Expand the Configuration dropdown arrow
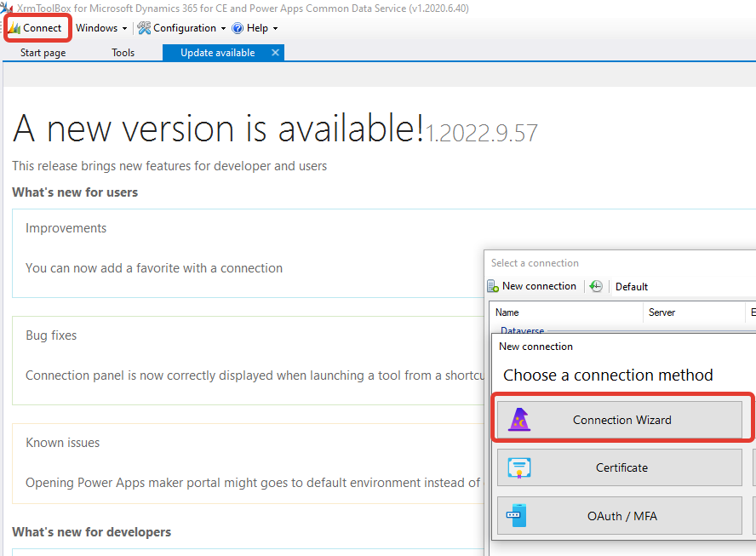The width and height of the screenshot is (756, 556). tap(223, 28)
